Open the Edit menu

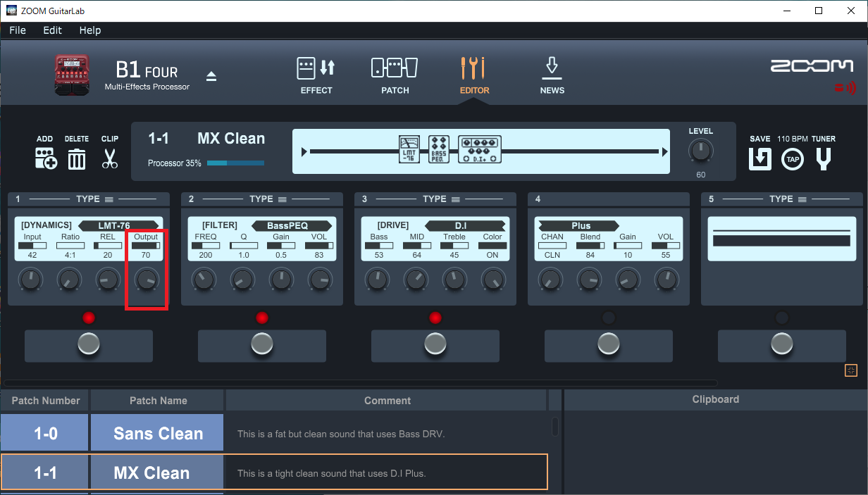tap(52, 30)
